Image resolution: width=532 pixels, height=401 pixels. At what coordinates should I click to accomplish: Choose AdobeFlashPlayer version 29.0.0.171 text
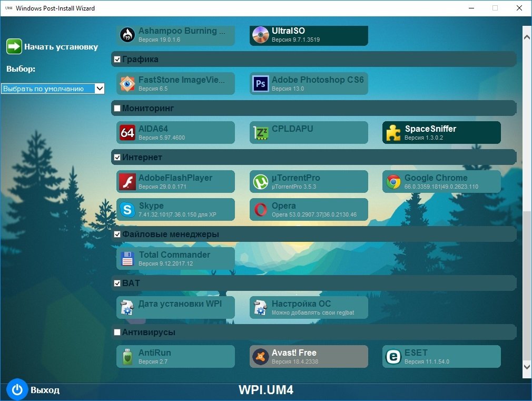coord(162,187)
